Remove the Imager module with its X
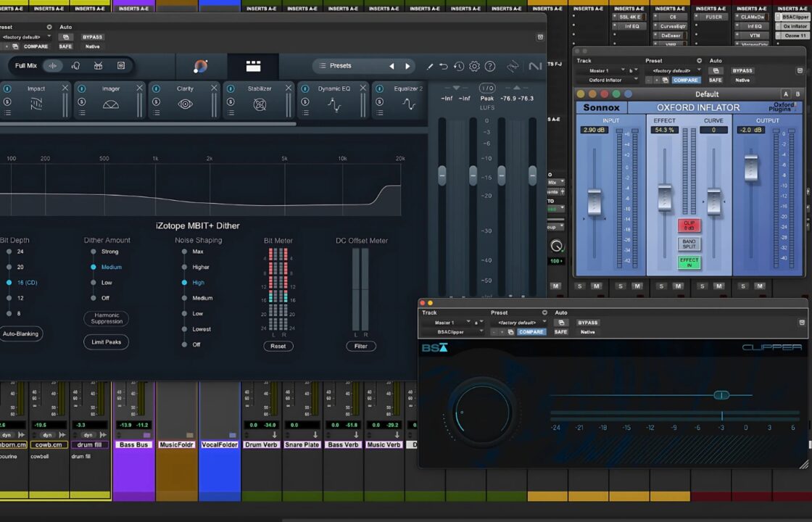This screenshot has height=522, width=812. [x=140, y=88]
